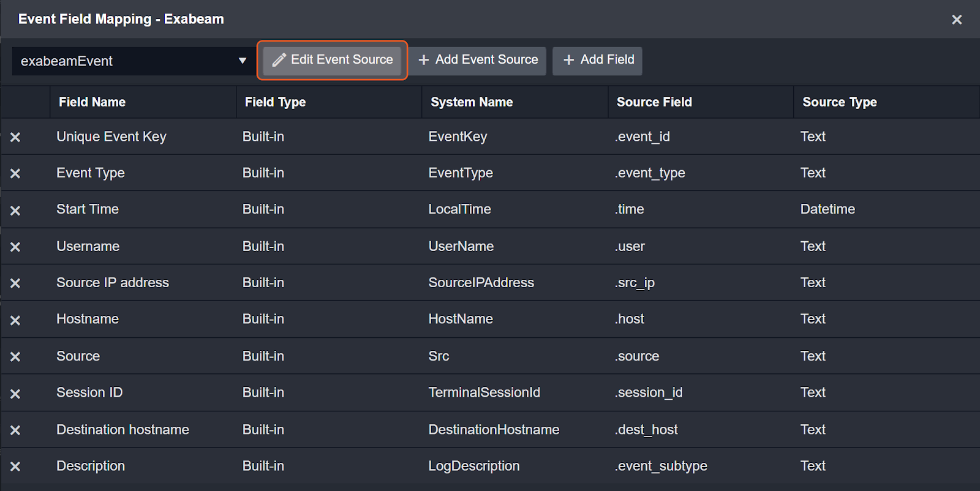Remove the Event Type row
This screenshot has height=491, width=980.
(15, 173)
